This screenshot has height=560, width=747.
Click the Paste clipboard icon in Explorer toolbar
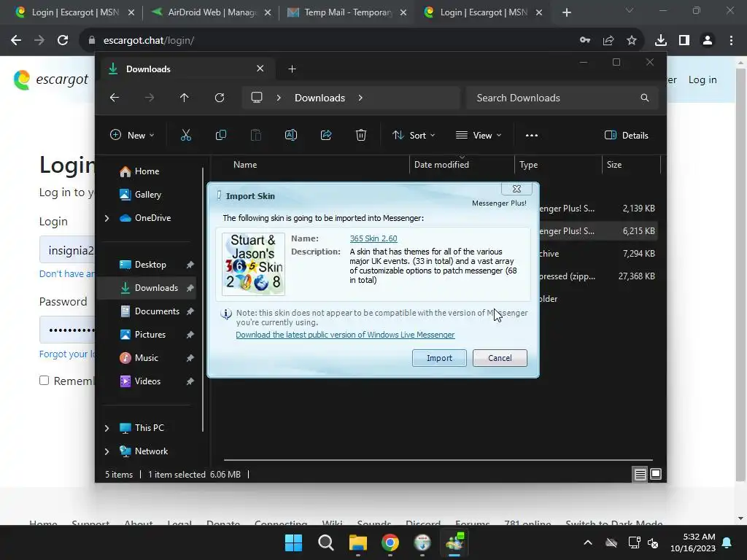[x=256, y=135]
